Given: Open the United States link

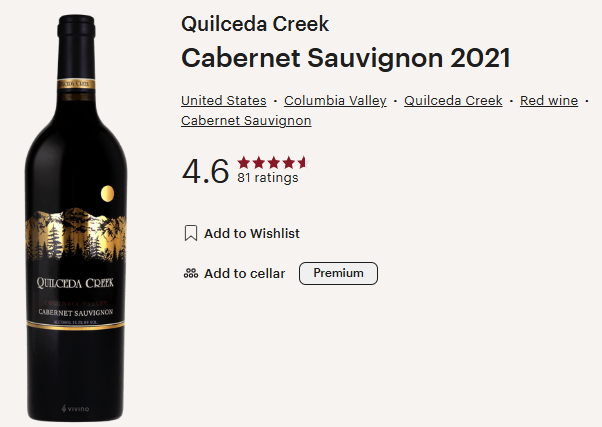Looking at the screenshot, I should (x=224, y=101).
